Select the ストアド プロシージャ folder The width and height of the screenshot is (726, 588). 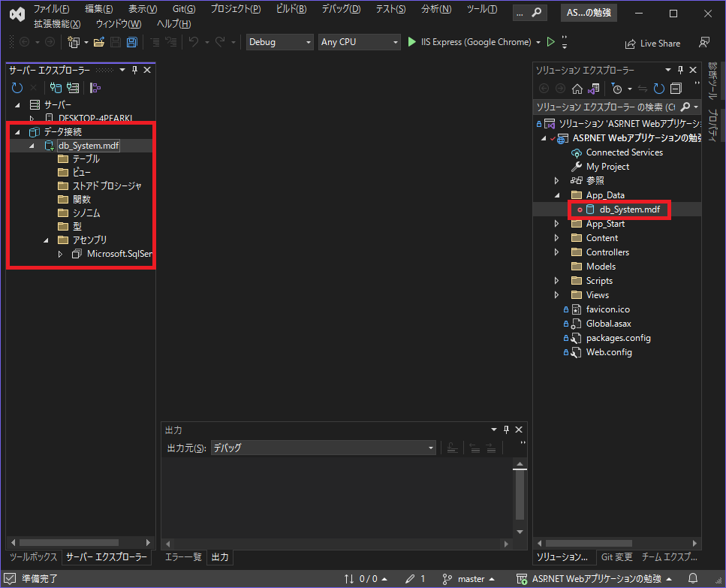[107, 186]
